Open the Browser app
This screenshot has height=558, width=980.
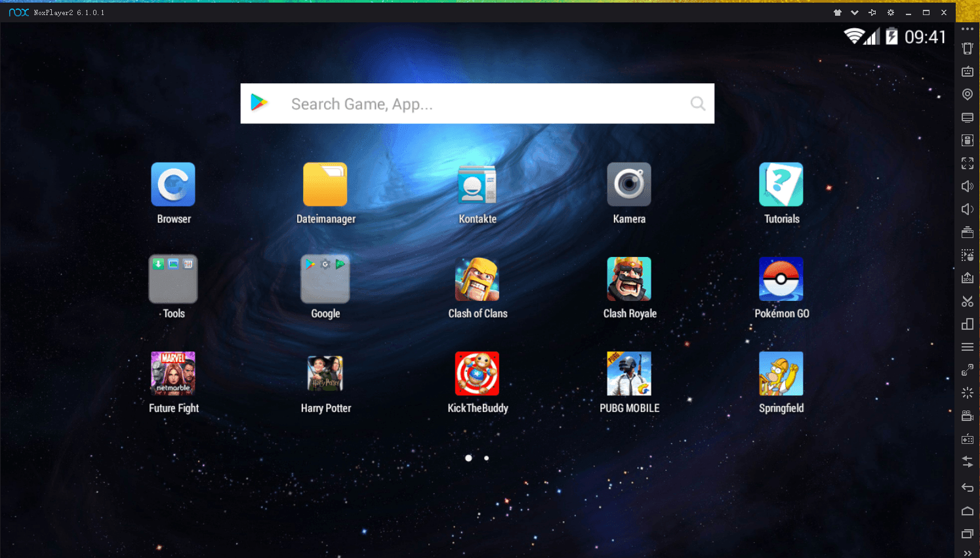pyautogui.click(x=173, y=184)
